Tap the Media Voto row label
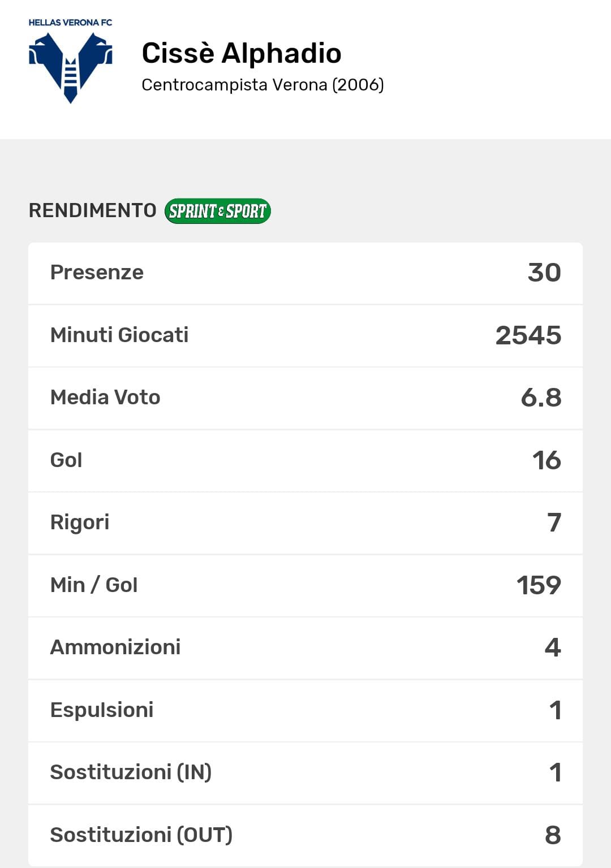Viewport: 611px width, 868px height. pos(105,398)
